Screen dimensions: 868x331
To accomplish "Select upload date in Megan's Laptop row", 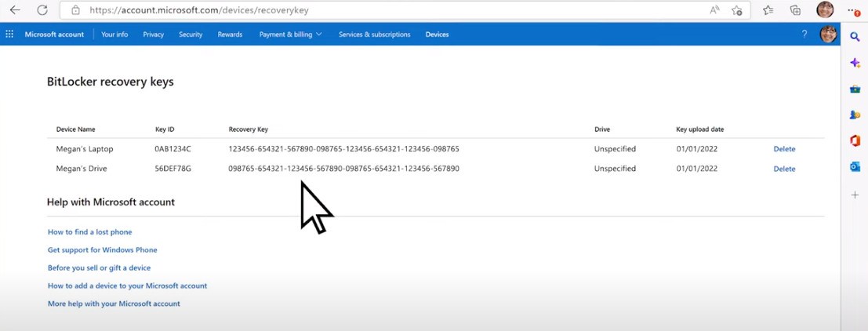I will [x=697, y=149].
